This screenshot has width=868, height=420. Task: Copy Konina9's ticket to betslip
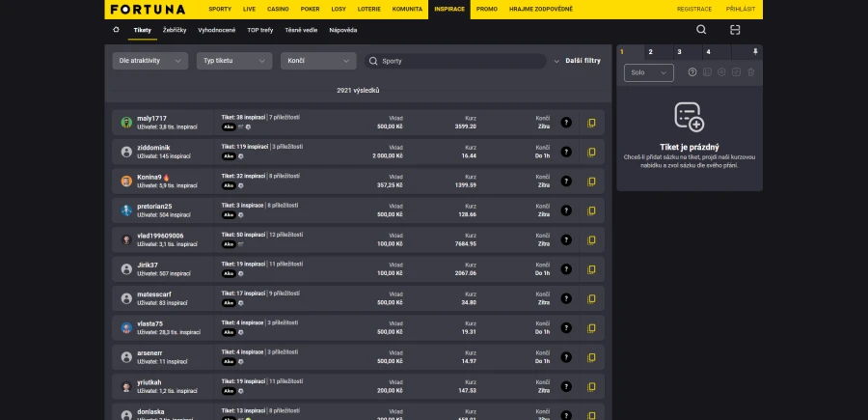click(x=591, y=182)
